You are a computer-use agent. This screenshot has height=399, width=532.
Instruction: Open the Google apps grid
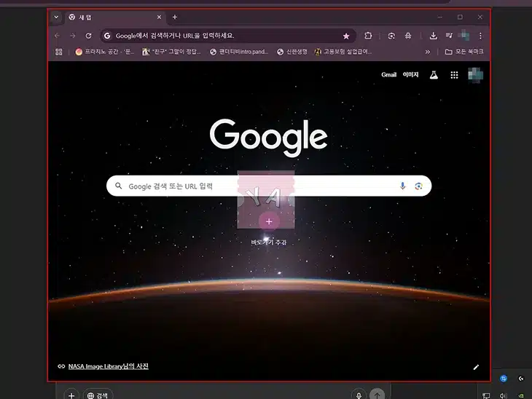[454, 75]
